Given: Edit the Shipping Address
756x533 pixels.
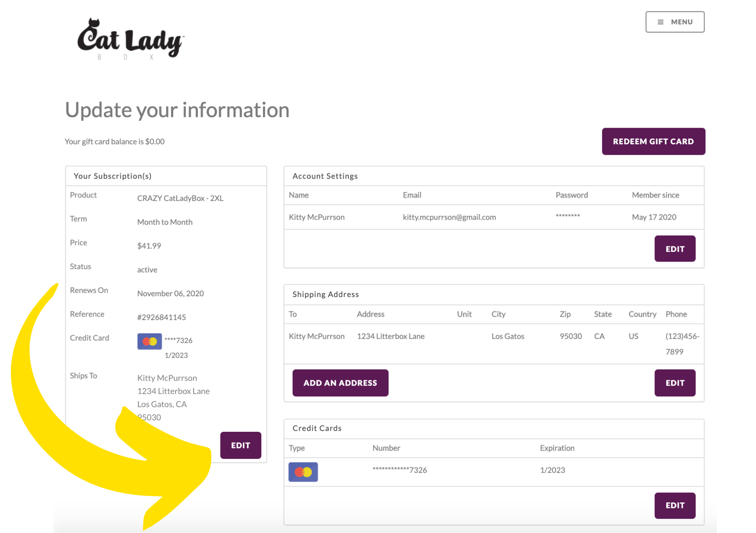Looking at the screenshot, I should 674,383.
